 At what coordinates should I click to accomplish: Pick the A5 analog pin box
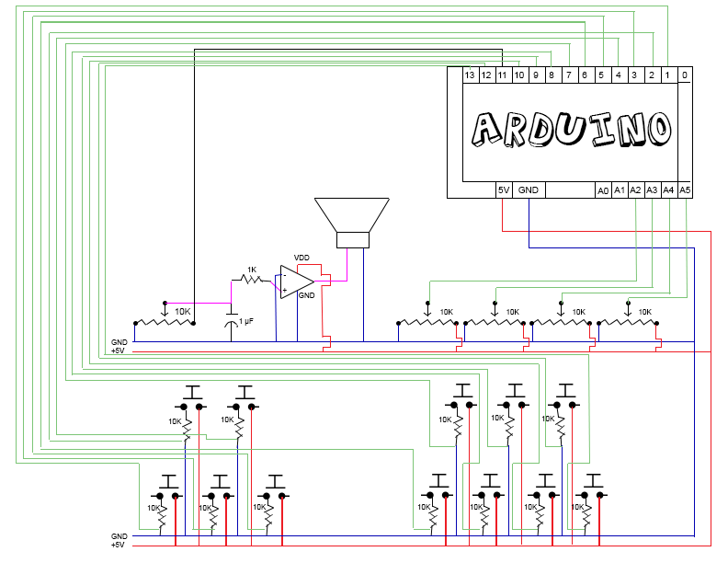pyautogui.click(x=685, y=190)
